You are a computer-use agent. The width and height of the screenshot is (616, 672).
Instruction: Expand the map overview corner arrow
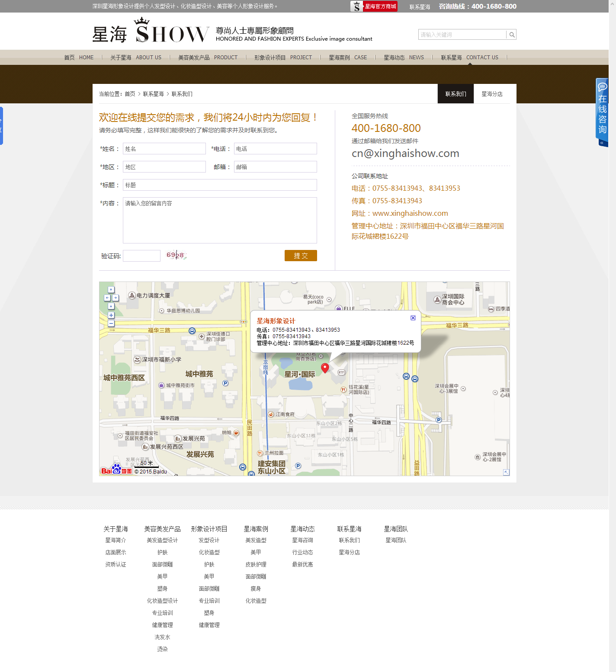point(506,472)
